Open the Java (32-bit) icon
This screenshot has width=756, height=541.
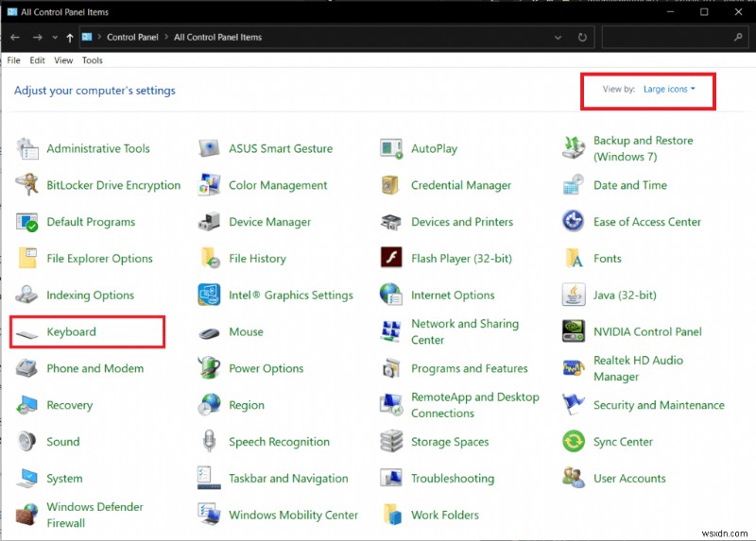(x=574, y=296)
